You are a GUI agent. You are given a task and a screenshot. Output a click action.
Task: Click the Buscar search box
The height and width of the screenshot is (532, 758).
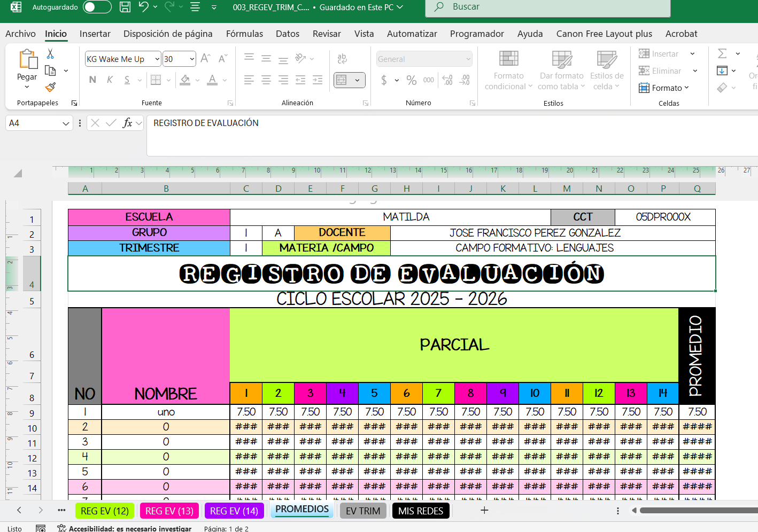tap(547, 7)
